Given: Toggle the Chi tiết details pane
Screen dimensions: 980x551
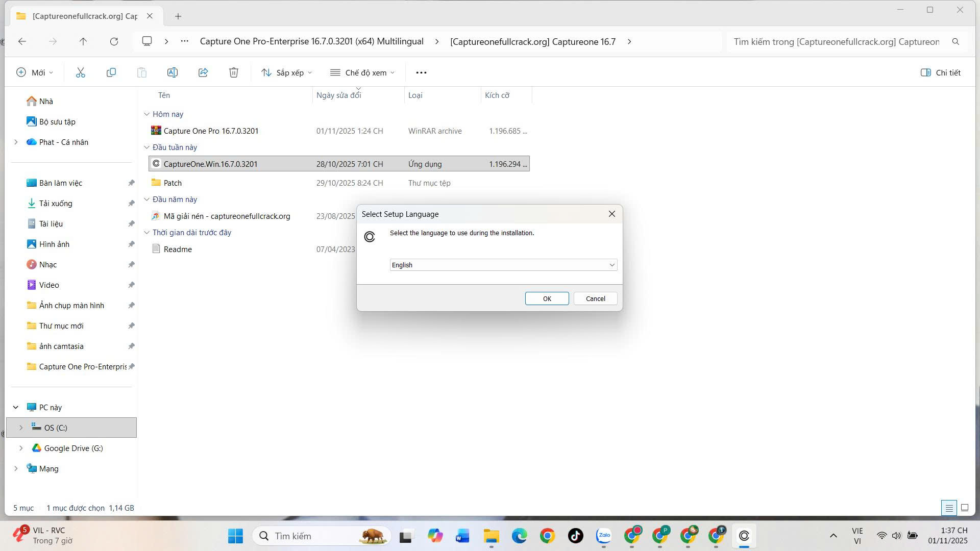Looking at the screenshot, I should (940, 72).
